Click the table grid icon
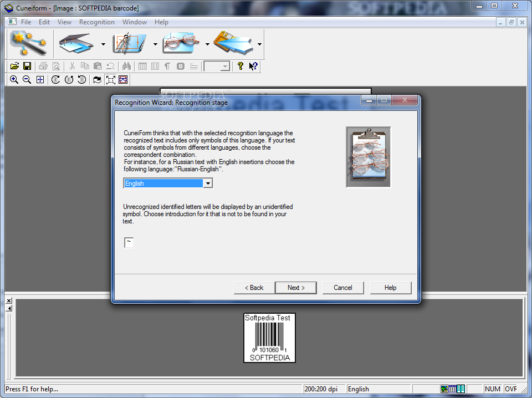Image resolution: width=532 pixels, height=398 pixels. tap(142, 66)
